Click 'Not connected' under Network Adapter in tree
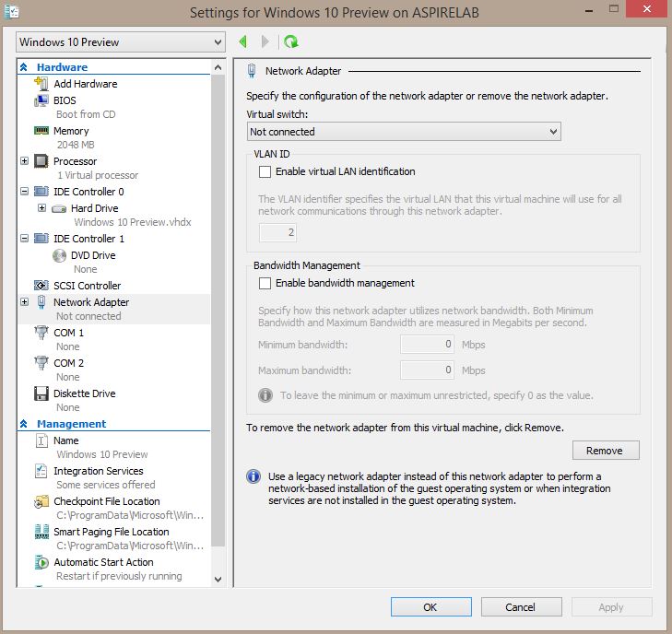This screenshot has width=672, height=634. [x=88, y=316]
